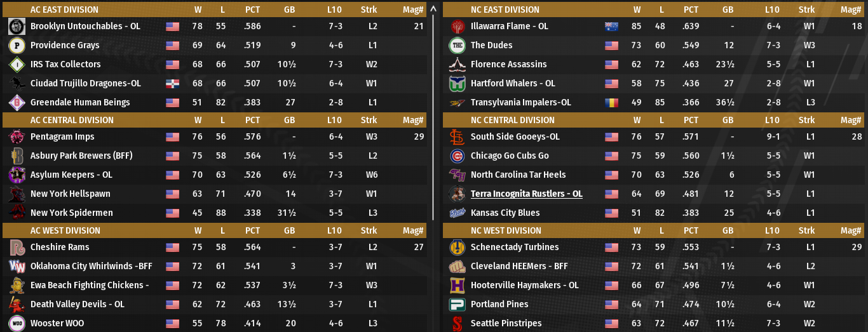Click the Kansas City Blues logo
The image size is (868, 332).
coord(457,213)
